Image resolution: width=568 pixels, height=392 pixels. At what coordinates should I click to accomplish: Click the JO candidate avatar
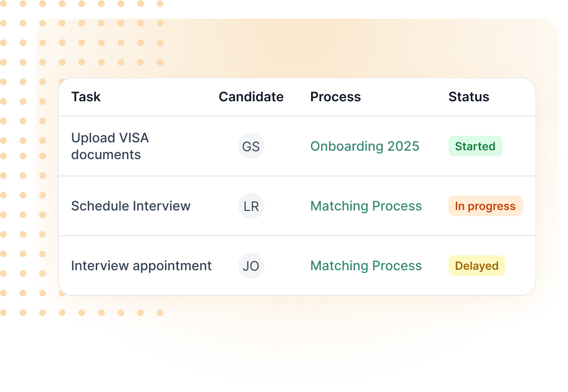(x=251, y=266)
